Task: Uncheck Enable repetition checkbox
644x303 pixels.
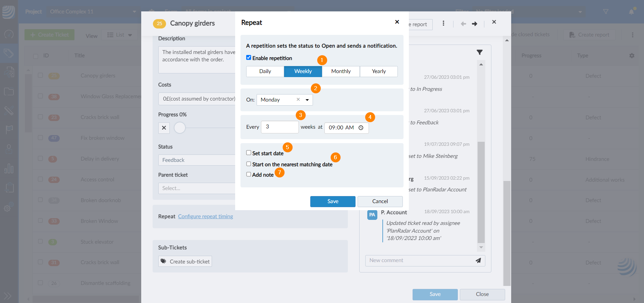Action: point(249,58)
